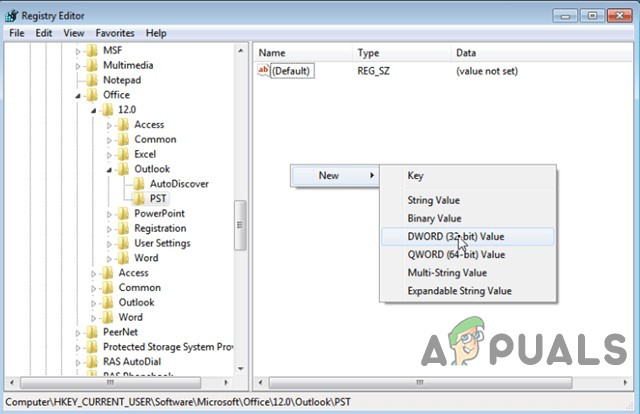Expand the MSF key
Image resolution: width=640 pixels, height=414 pixels.
(x=78, y=51)
